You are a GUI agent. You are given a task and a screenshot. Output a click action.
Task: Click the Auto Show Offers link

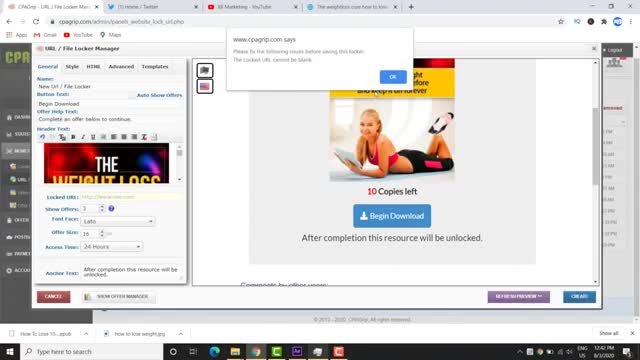tap(159, 95)
